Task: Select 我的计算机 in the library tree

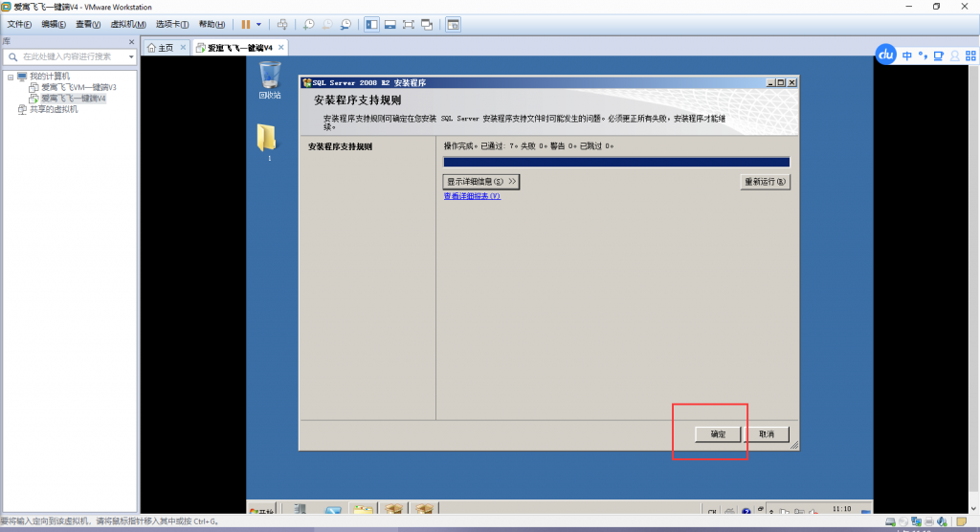Action: point(50,77)
